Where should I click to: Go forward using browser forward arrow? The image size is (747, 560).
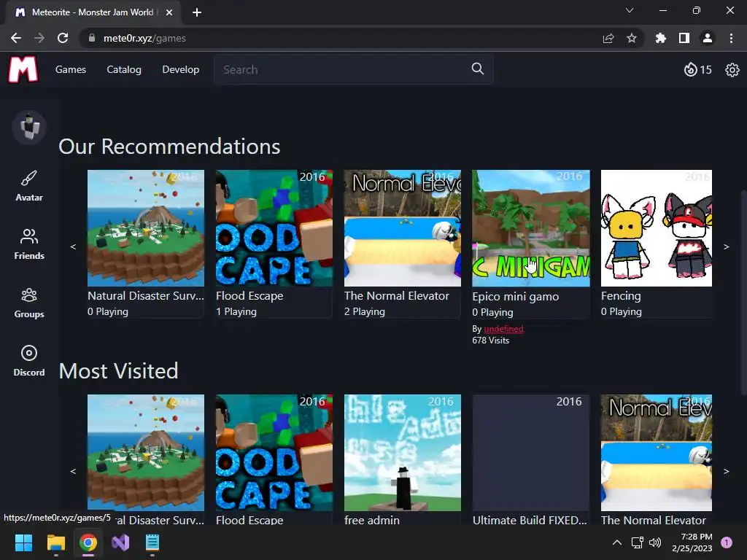(39, 38)
